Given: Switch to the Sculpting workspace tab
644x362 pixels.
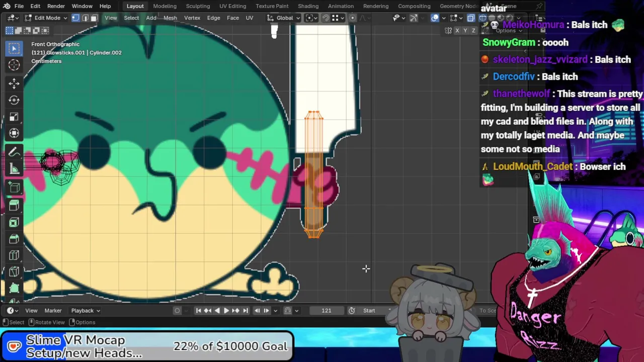Looking at the screenshot, I should tap(198, 6).
